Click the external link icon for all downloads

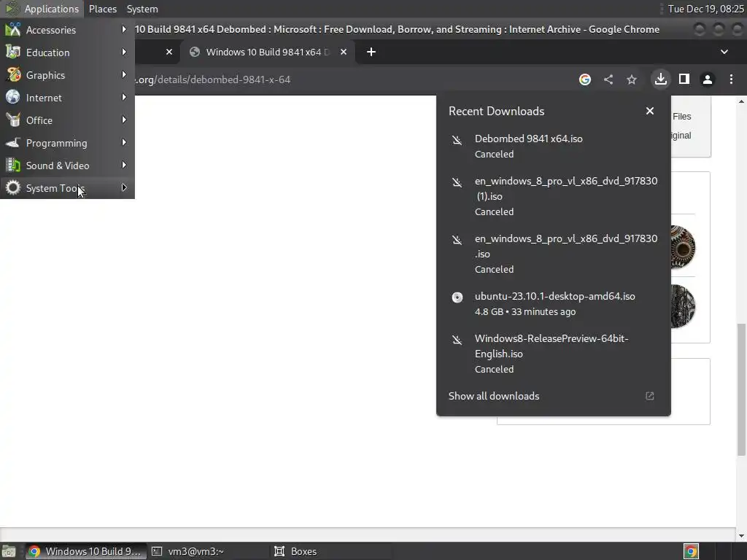(650, 396)
